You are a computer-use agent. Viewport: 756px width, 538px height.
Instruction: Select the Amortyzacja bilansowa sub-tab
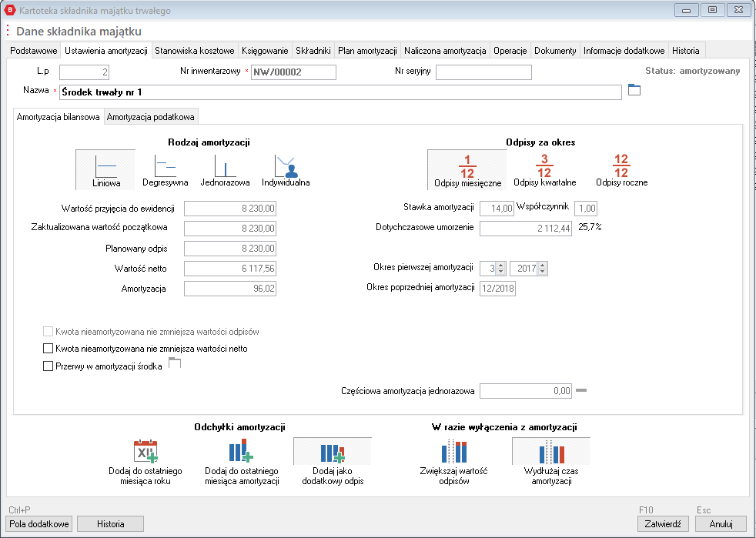[59, 117]
